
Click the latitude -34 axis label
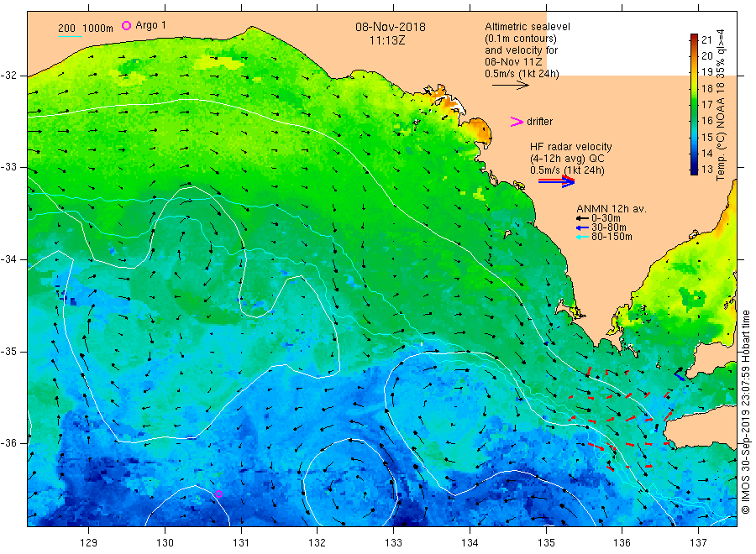point(8,259)
